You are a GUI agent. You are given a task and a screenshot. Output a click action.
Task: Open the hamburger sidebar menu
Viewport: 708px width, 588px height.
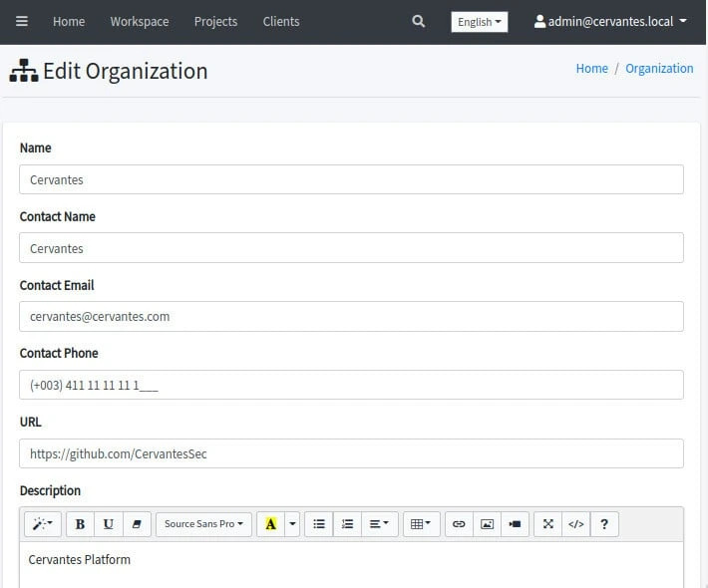click(x=22, y=21)
